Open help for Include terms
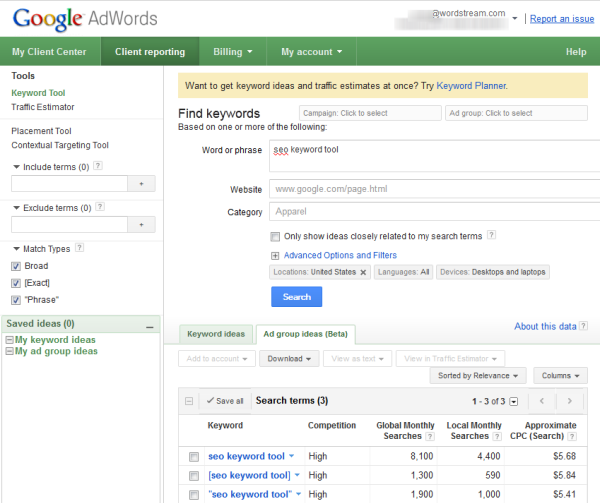The width and height of the screenshot is (600, 503). pos(98,166)
